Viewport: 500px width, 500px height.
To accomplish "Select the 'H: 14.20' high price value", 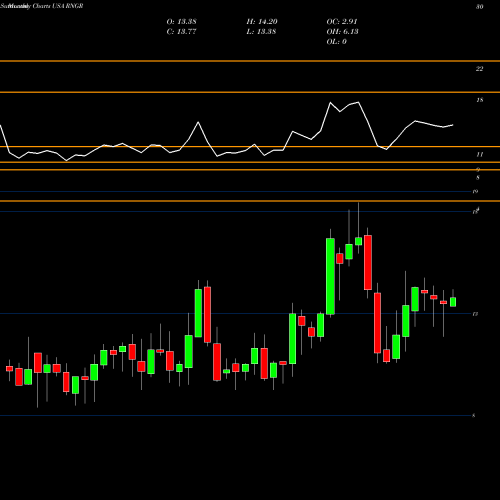I will coord(262,22).
